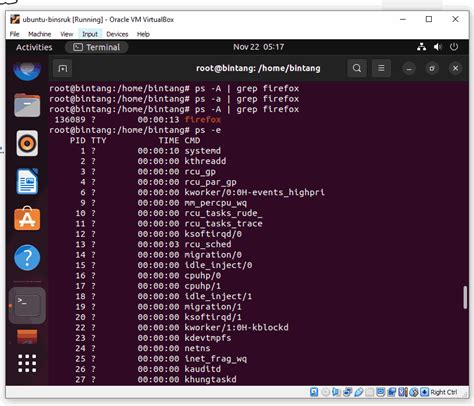This screenshot has width=474, height=406.
Task: Click the CMD column header
Action: coord(192,140)
